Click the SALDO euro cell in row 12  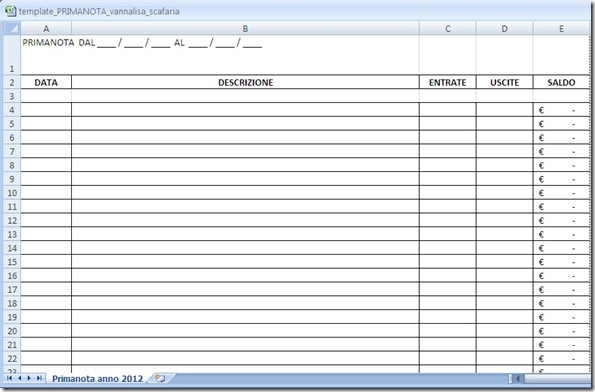click(x=561, y=220)
